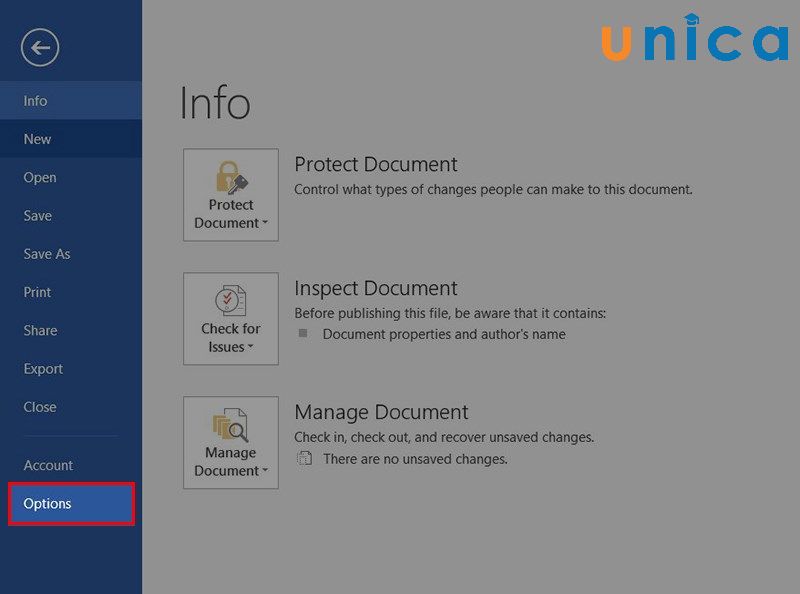Screen dimensions: 800x594
Task: Click Close to close the document
Action: coord(40,407)
